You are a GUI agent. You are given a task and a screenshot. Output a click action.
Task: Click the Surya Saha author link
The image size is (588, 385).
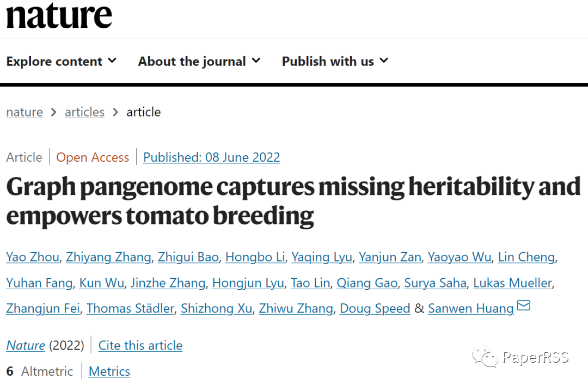coord(436,283)
